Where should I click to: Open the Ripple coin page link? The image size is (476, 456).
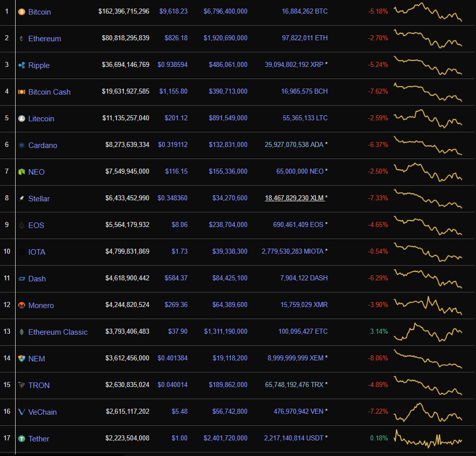coord(39,65)
